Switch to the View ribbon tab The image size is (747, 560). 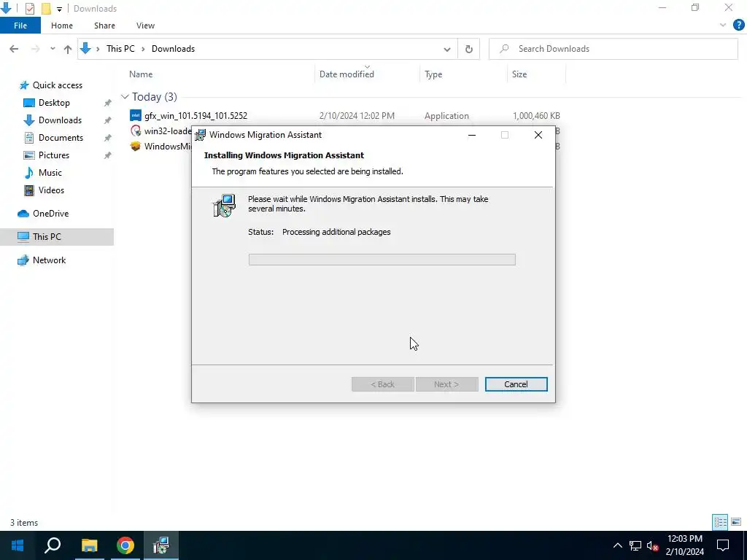pyautogui.click(x=145, y=26)
